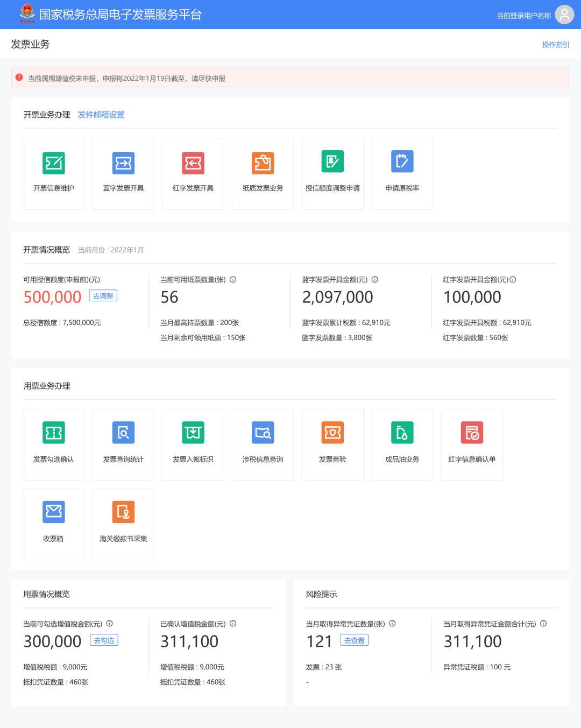Click the 去查看 button

tap(355, 640)
